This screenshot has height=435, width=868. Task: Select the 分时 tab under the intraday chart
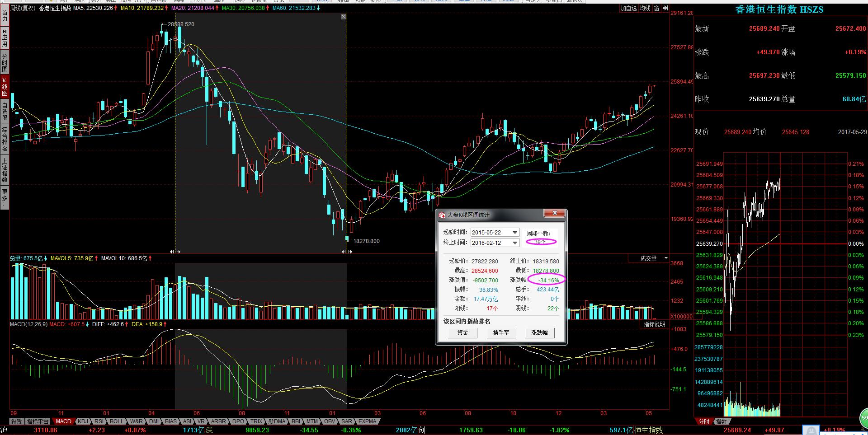click(x=704, y=421)
